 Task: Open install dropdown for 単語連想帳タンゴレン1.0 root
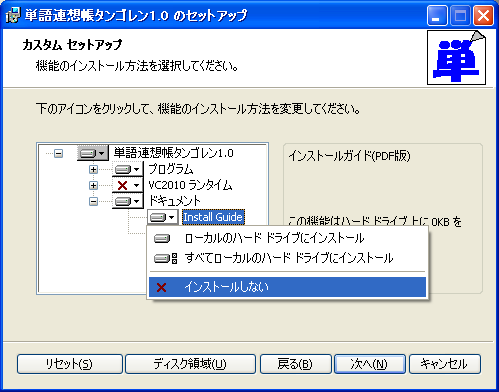(93, 153)
